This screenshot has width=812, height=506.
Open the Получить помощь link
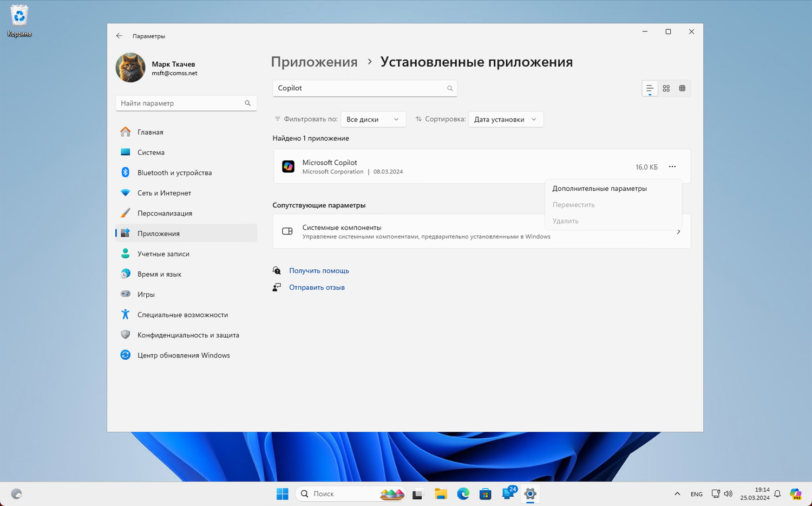click(319, 270)
